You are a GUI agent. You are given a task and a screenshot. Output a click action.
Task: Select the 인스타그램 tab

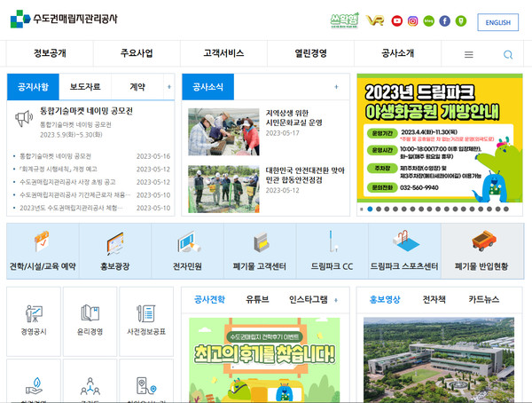click(308, 300)
